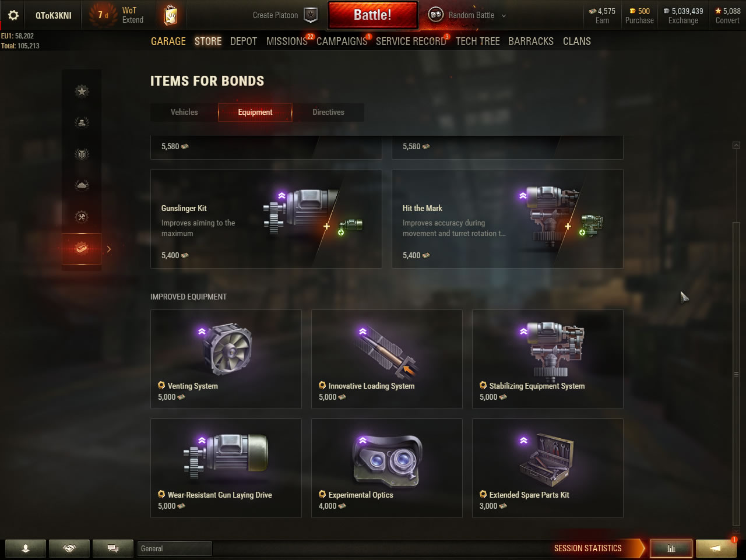Click the General chat input field
The width and height of the screenshot is (746, 560).
175,548
